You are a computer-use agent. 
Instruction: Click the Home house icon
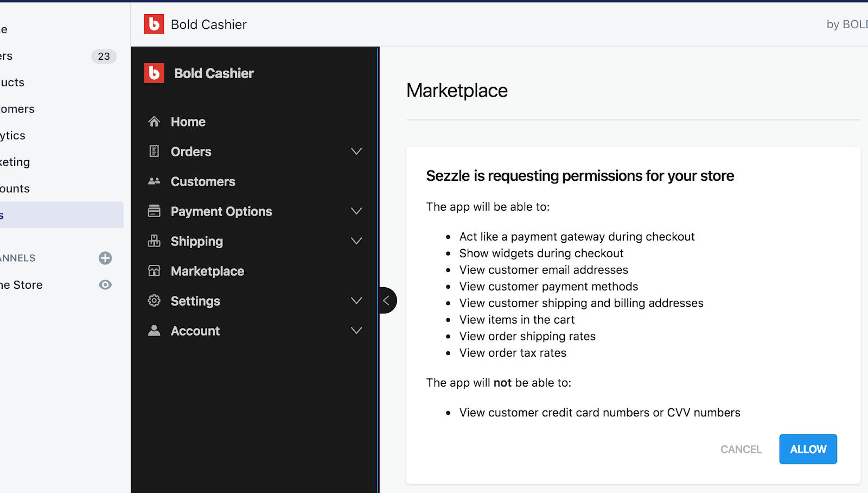pyautogui.click(x=154, y=122)
